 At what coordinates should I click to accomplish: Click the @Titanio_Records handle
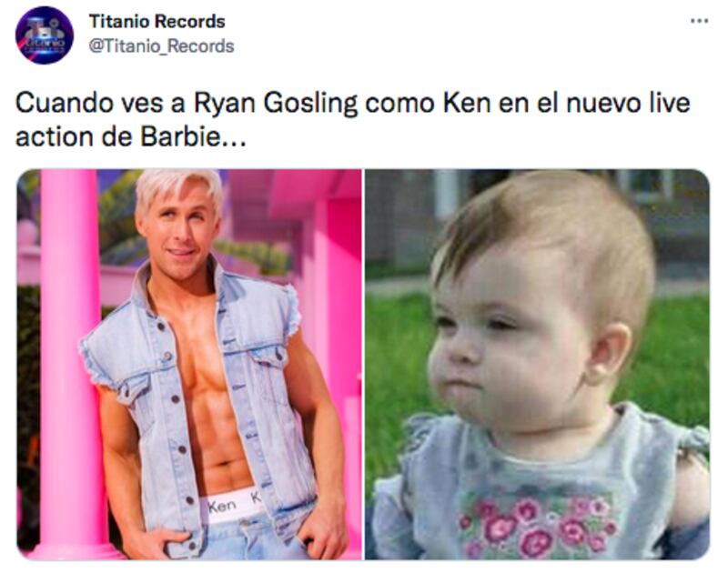[161, 46]
